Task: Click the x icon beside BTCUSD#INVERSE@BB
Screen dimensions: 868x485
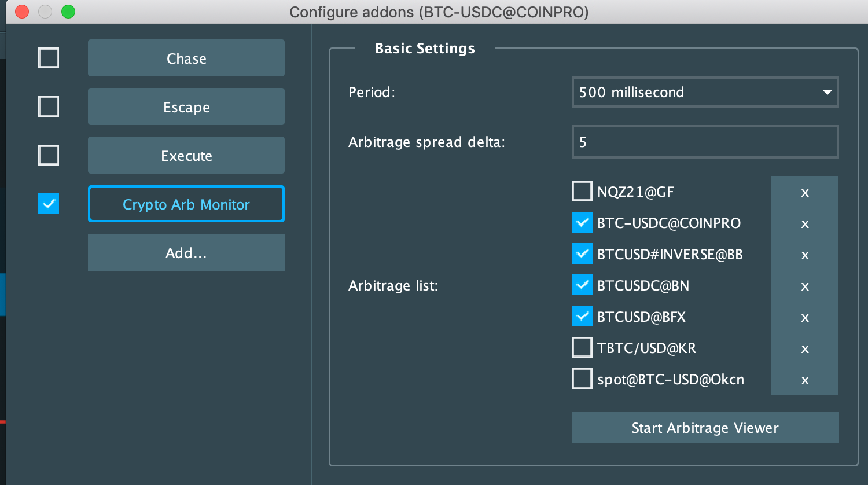Action: click(804, 255)
